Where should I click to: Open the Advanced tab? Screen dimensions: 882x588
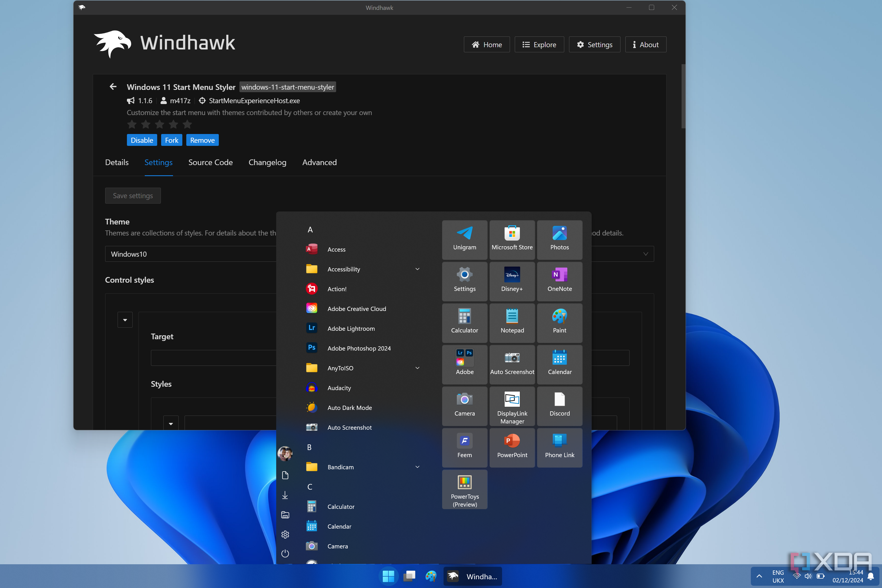tap(319, 162)
